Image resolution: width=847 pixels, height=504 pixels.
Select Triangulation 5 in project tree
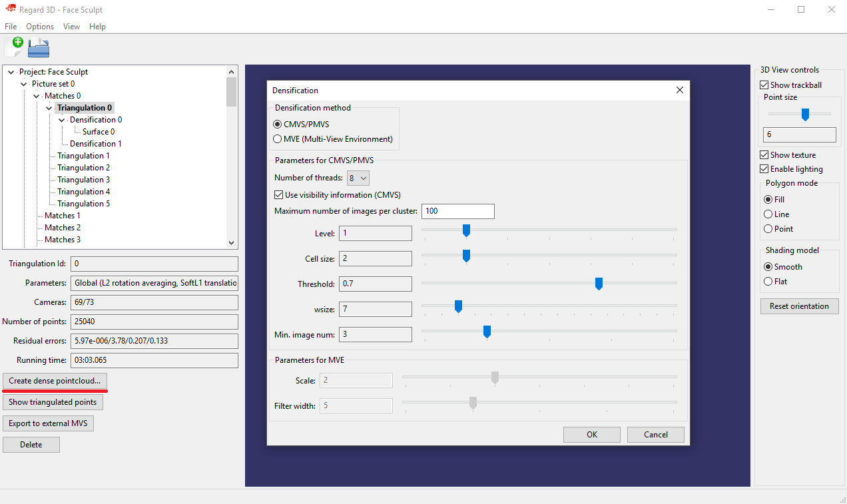[x=83, y=204]
